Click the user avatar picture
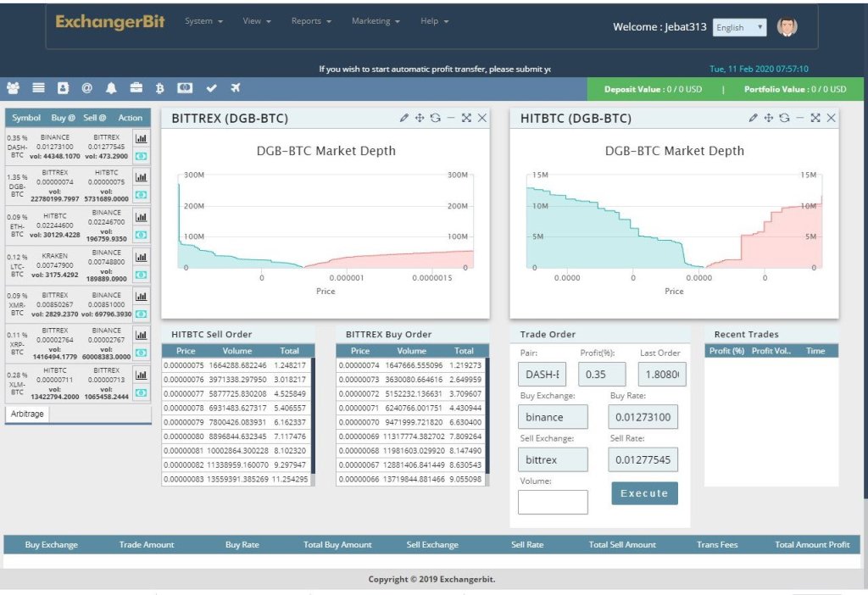This screenshot has width=868, height=595. click(x=787, y=27)
